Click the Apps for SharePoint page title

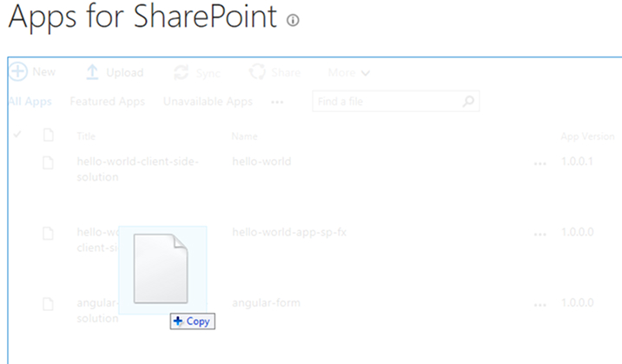point(142,18)
